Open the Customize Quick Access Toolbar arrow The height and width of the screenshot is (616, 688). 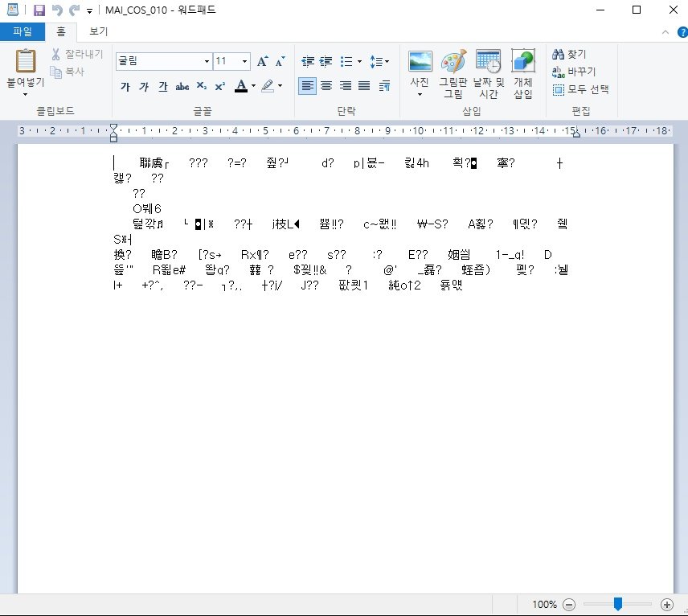click(x=89, y=11)
